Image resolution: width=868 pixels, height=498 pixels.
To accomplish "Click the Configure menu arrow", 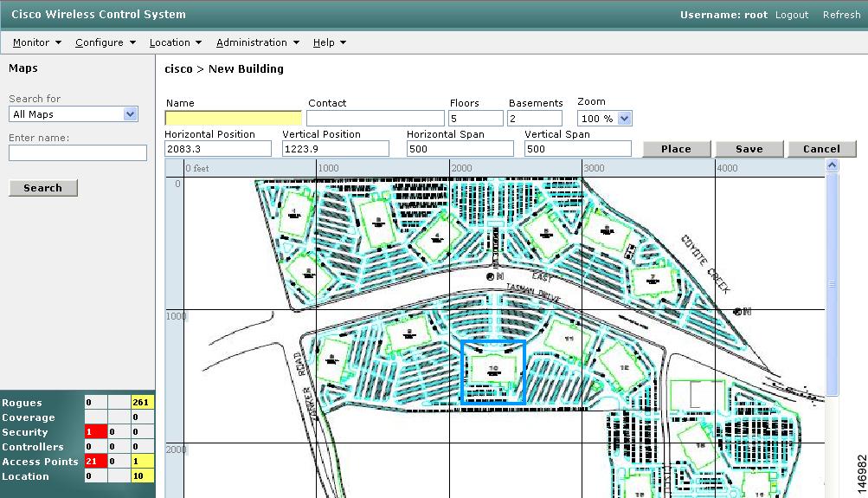I will [132, 42].
